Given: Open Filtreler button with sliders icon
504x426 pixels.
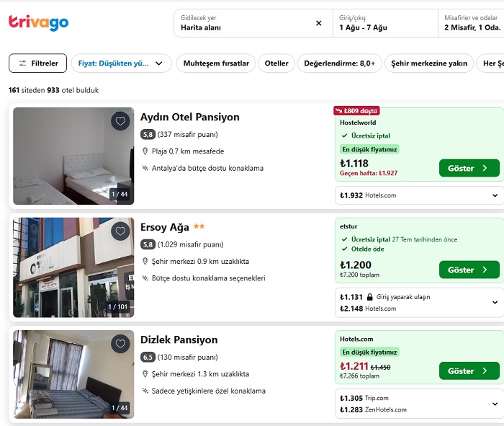Looking at the screenshot, I should pos(38,63).
